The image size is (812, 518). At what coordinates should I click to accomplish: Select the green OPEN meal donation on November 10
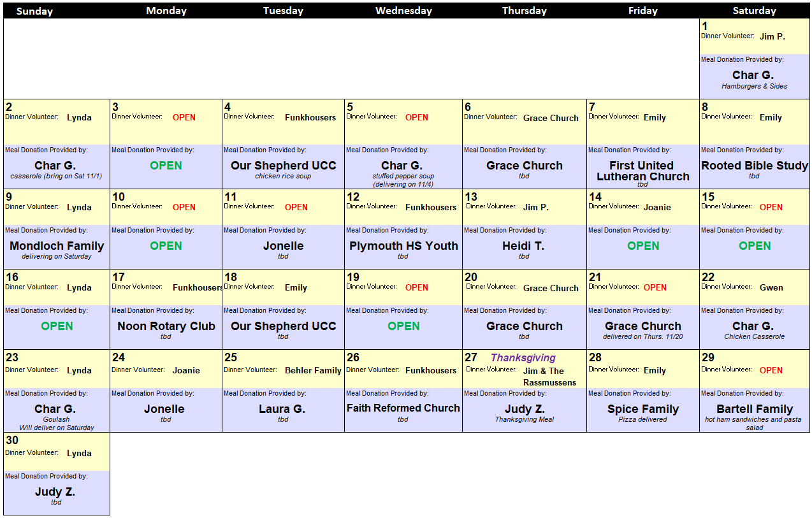(x=166, y=246)
